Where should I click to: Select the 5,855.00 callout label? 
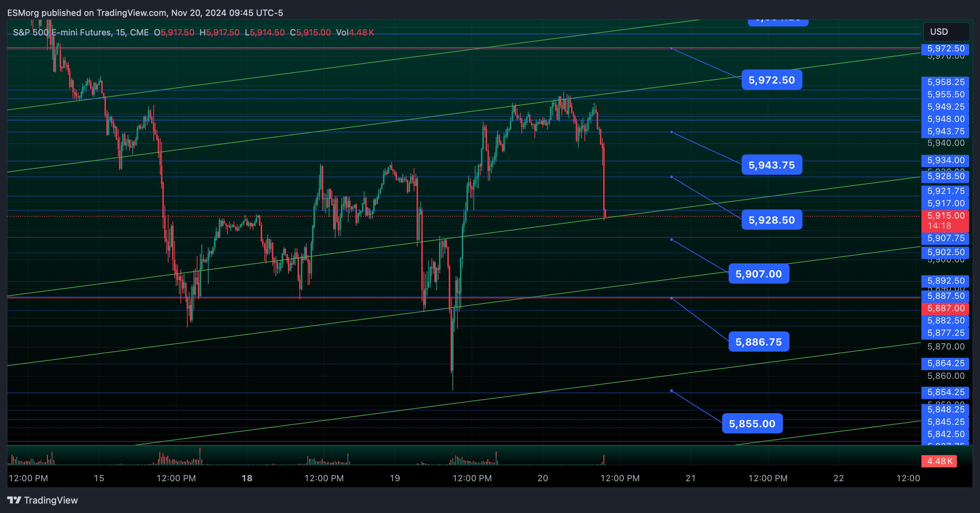pos(752,424)
